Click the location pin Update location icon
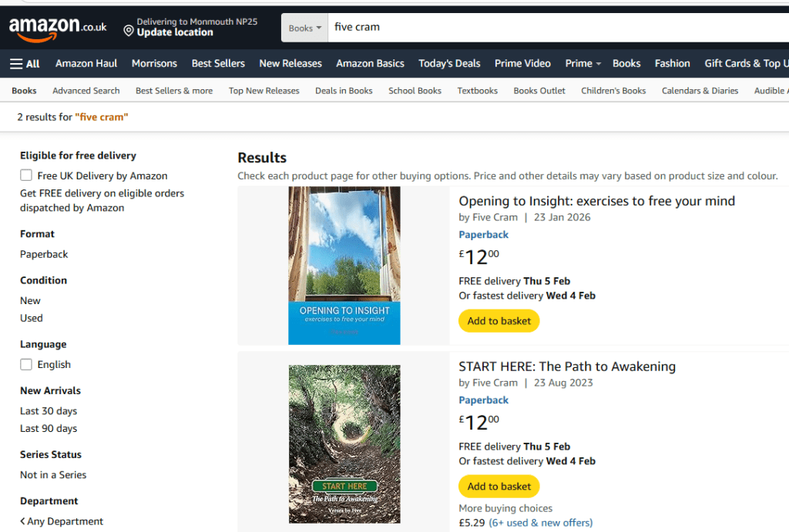Viewport: 789px width, 532px height. click(129, 32)
